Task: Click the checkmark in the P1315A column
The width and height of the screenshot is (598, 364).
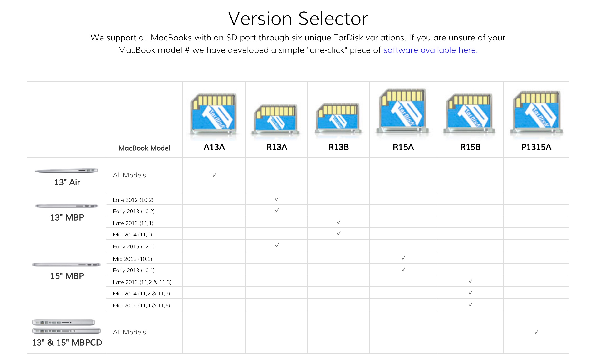Action: 536,332
